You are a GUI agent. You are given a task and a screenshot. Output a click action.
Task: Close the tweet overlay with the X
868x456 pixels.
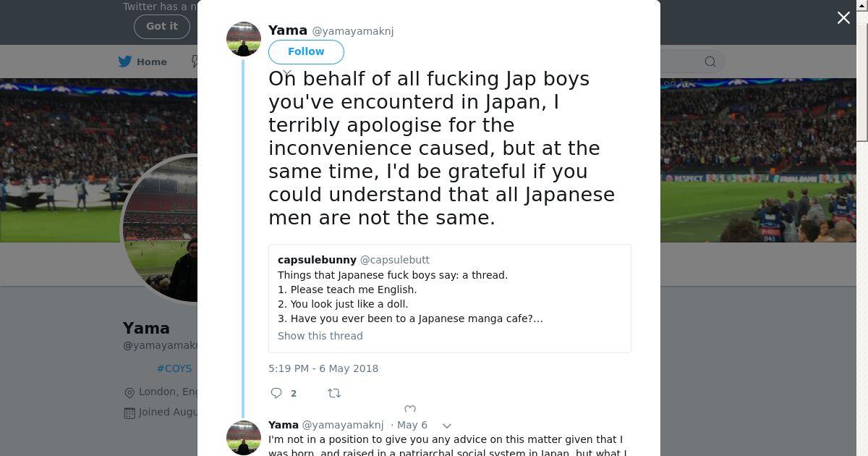[x=843, y=18]
